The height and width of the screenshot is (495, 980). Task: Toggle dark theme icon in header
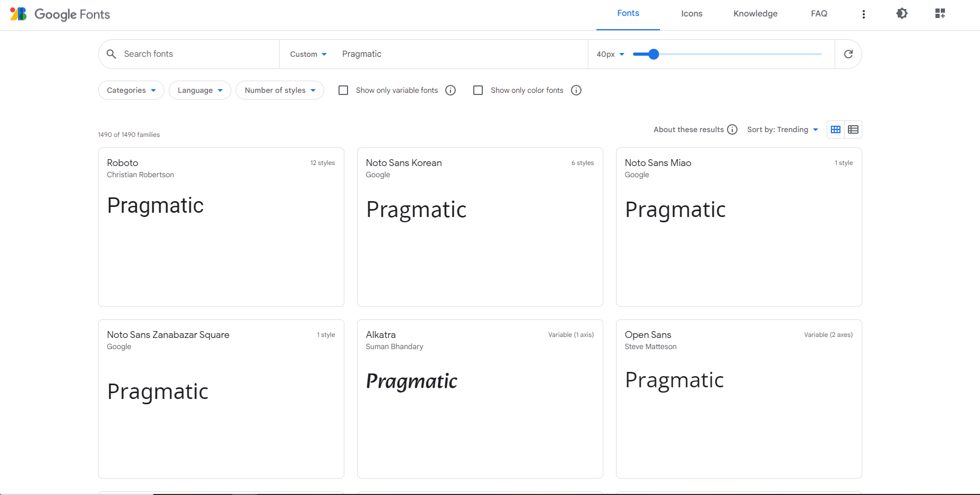click(x=902, y=13)
